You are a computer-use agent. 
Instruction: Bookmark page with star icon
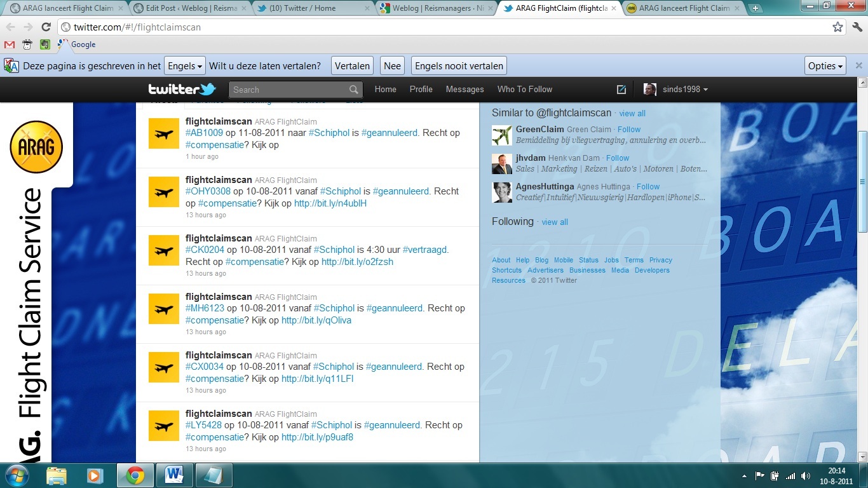(x=837, y=27)
